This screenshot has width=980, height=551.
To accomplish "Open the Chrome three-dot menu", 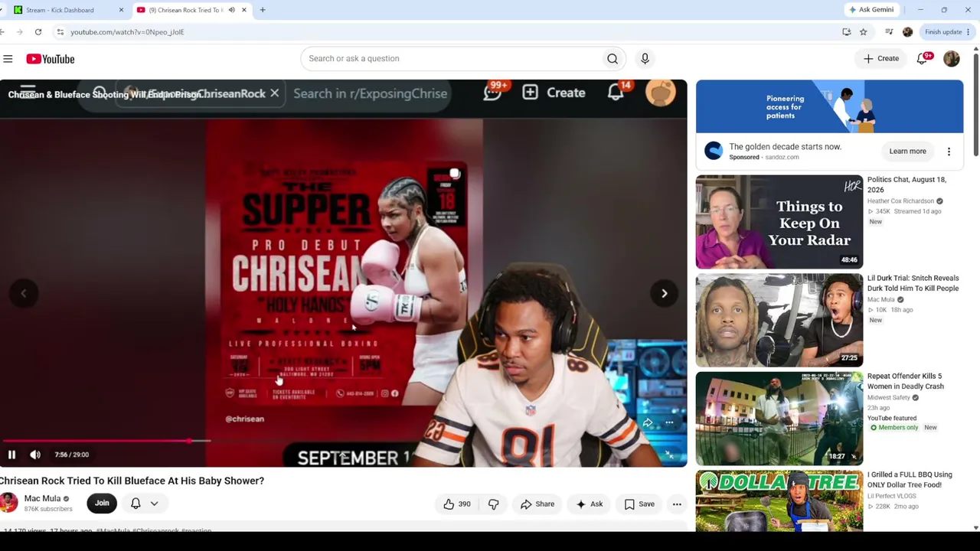I will coord(969,32).
